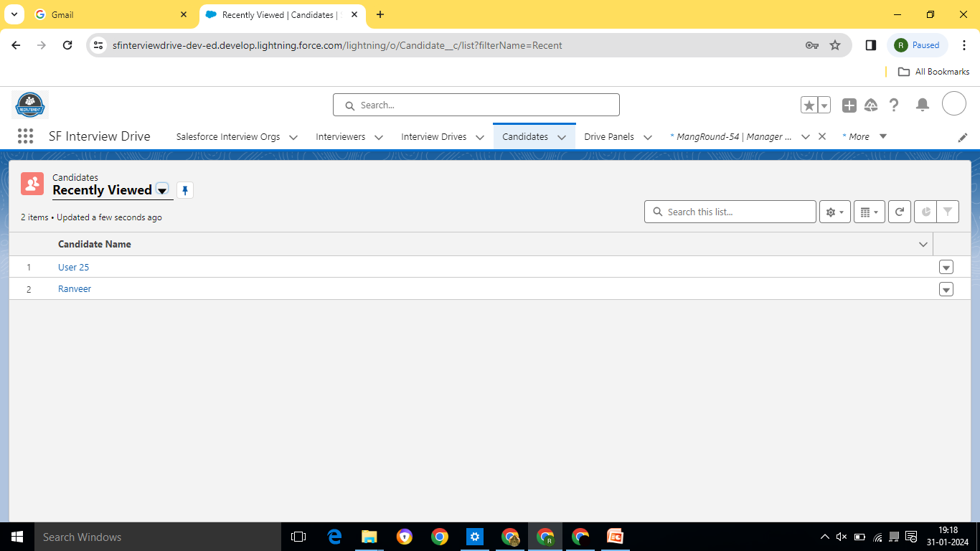
Task: Expand Drive Panels tab chevron
Action: (x=648, y=137)
